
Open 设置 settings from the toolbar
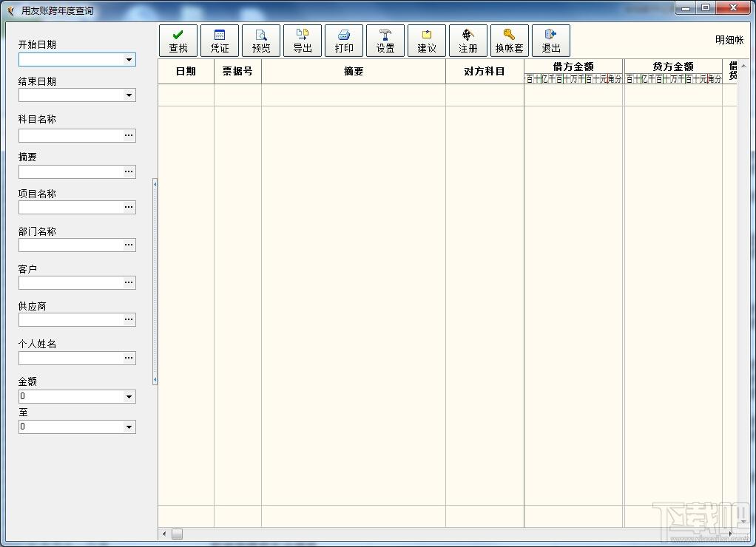[385, 41]
